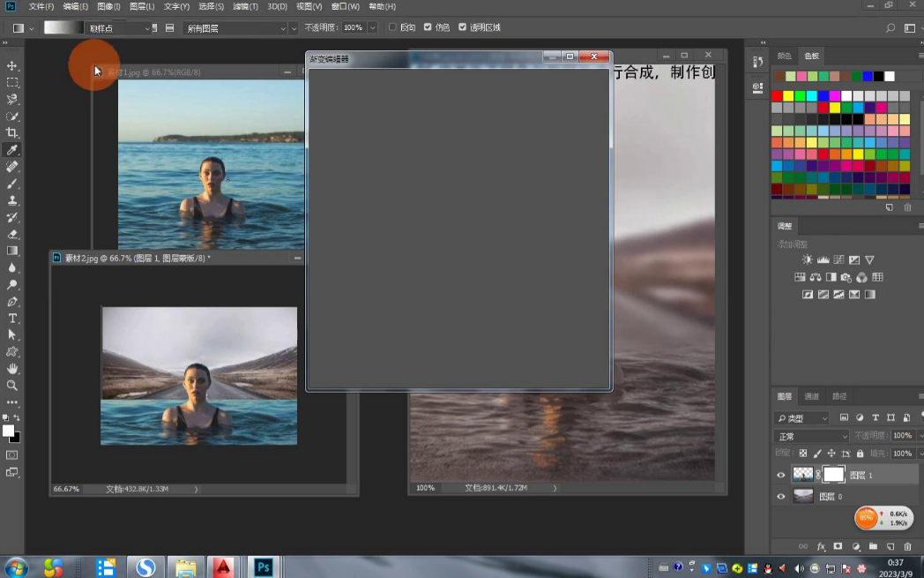
Task: Select the Gradient tool in toolbox
Action: point(11,251)
